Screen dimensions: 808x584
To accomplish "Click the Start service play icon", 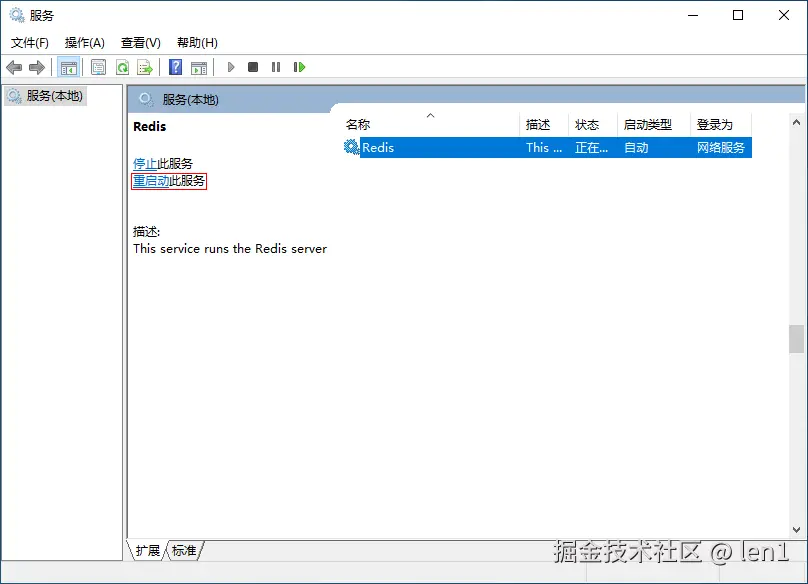I will click(x=231, y=67).
